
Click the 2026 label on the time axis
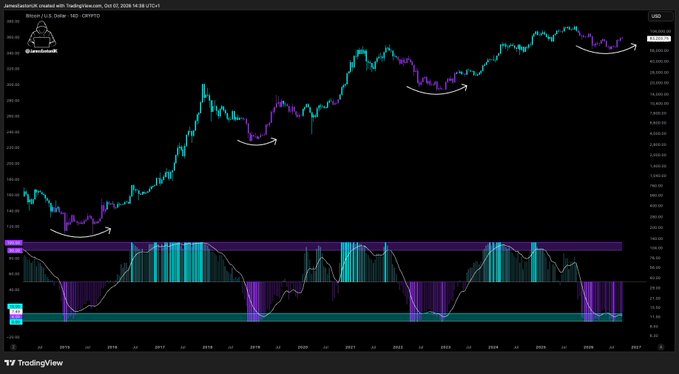(588, 347)
